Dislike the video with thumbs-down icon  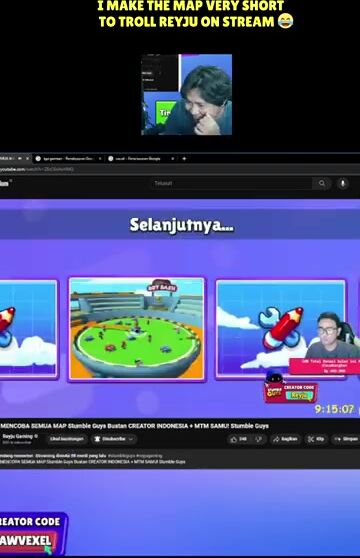pyautogui.click(x=259, y=439)
